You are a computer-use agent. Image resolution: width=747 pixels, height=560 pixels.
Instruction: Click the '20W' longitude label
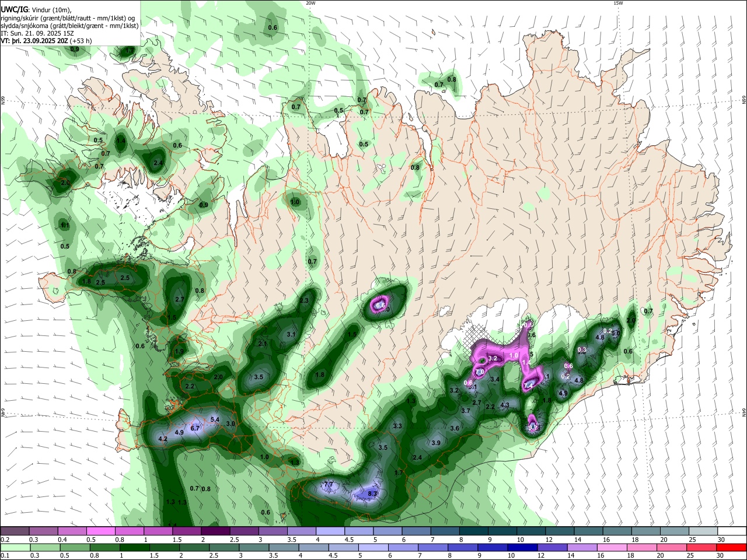click(310, 3)
